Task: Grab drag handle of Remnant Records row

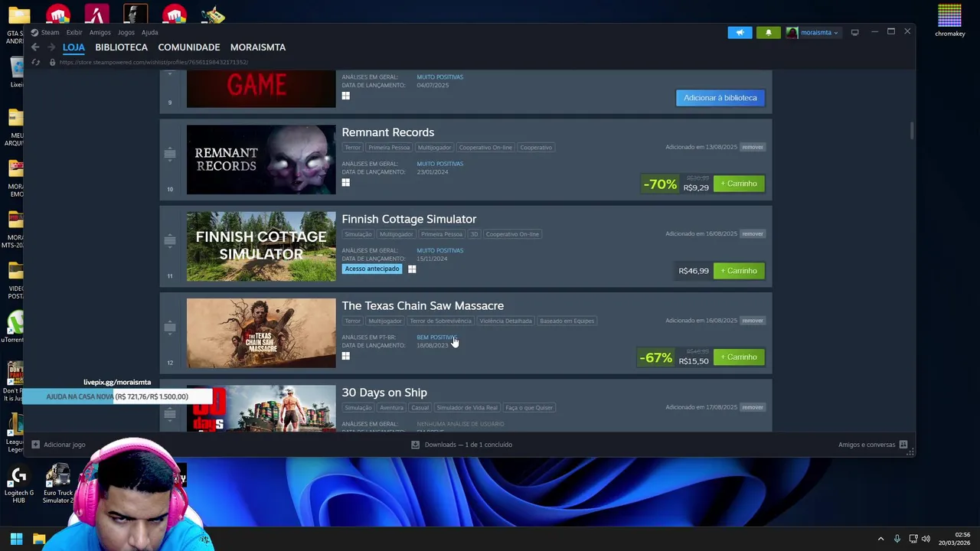Action: [x=170, y=154]
